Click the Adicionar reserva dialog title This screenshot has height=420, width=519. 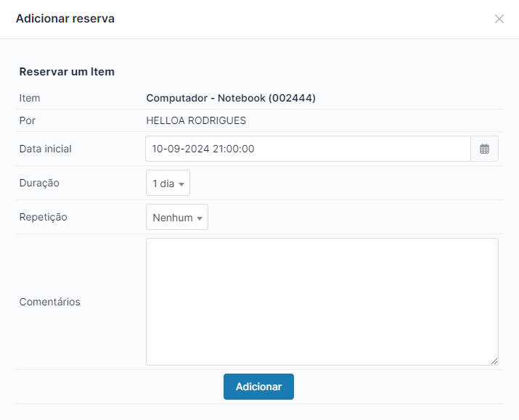coord(65,19)
